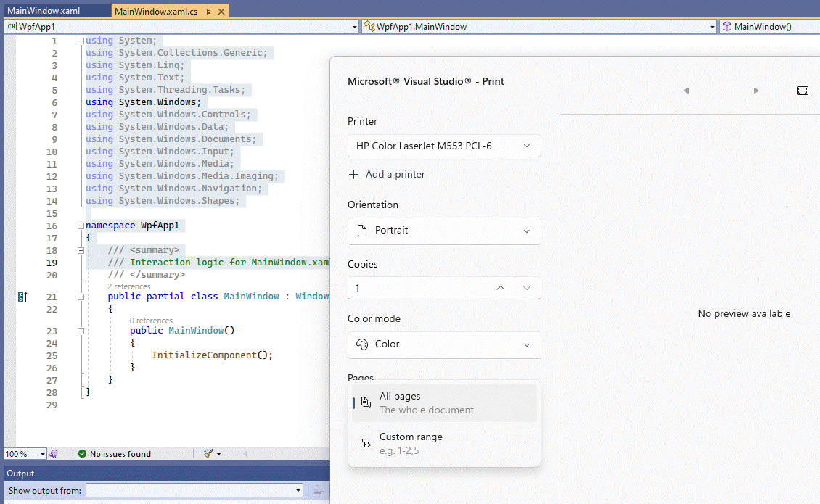This screenshot has height=504, width=820.
Task: Collapse the MainWindow() constructor block
Action: (x=81, y=331)
